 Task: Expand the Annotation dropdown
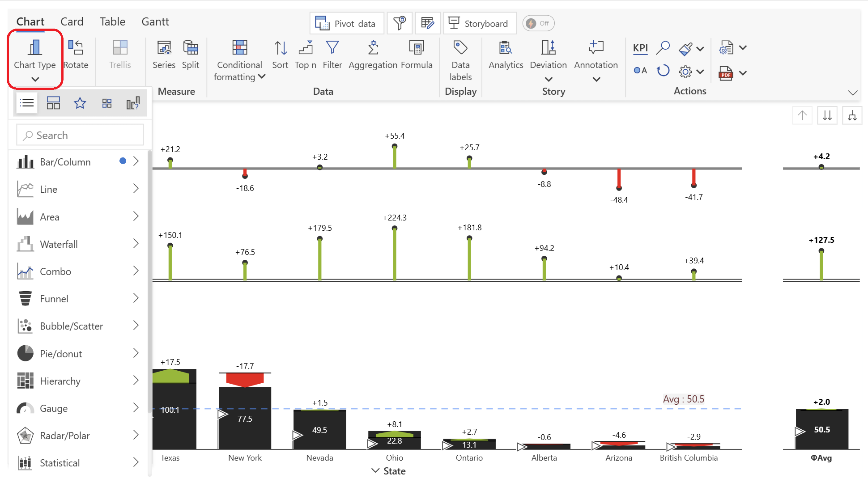[596, 79]
